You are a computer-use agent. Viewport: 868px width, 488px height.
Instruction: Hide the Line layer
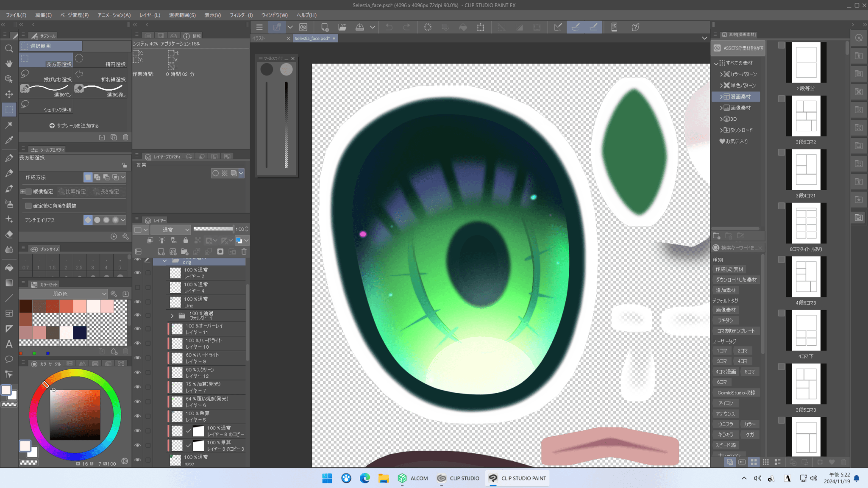pyautogui.click(x=138, y=302)
